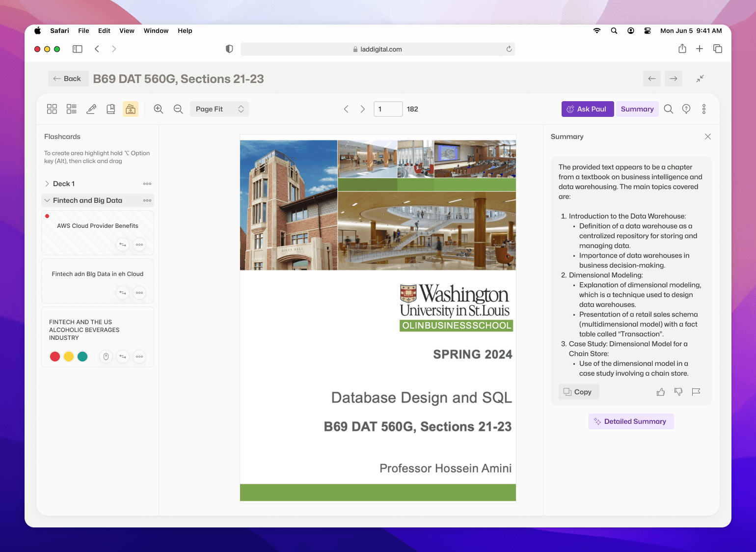Select yellow rating on Alcoholic Beverages card
The image size is (756, 552).
[69, 357]
